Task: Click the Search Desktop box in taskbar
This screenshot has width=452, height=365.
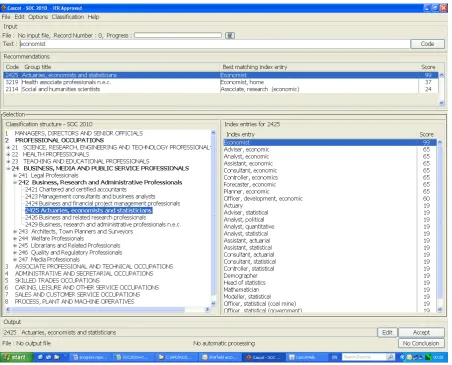Action: pos(364,357)
